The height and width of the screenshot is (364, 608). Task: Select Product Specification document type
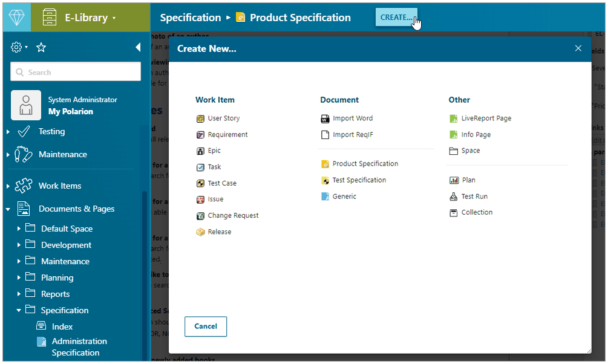(365, 164)
